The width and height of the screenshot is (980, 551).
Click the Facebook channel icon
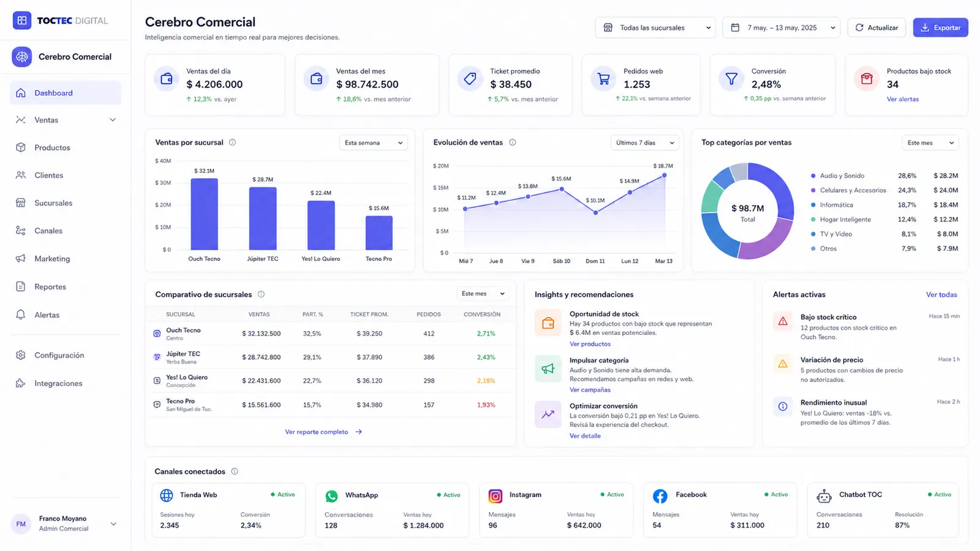(x=660, y=496)
